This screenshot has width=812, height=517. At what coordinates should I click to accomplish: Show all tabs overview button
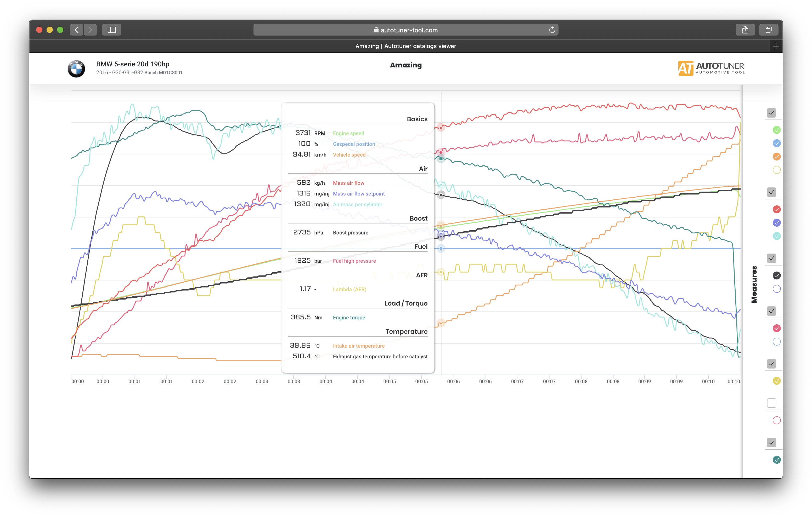(x=769, y=30)
